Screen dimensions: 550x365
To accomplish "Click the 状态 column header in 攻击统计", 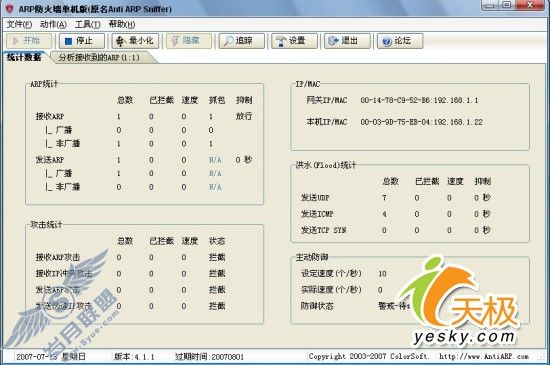I will (217, 241).
